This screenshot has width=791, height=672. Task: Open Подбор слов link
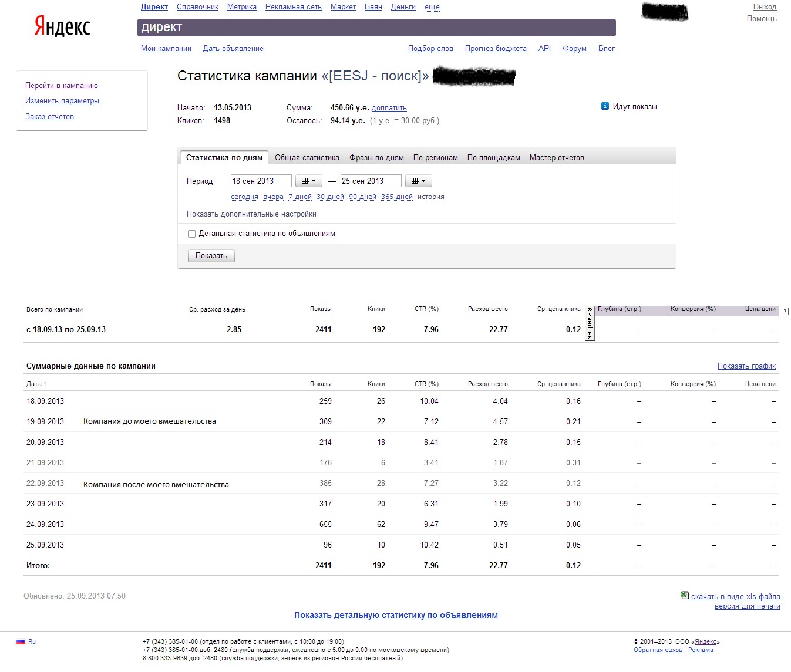[430, 49]
